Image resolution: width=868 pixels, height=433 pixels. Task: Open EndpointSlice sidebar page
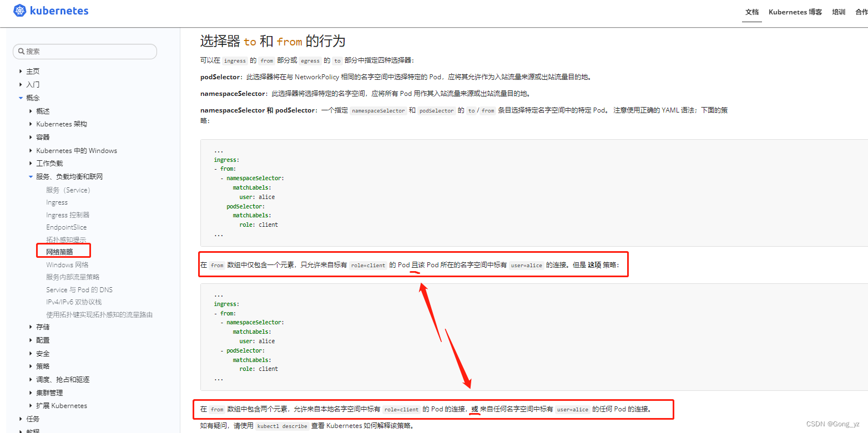[x=67, y=227]
